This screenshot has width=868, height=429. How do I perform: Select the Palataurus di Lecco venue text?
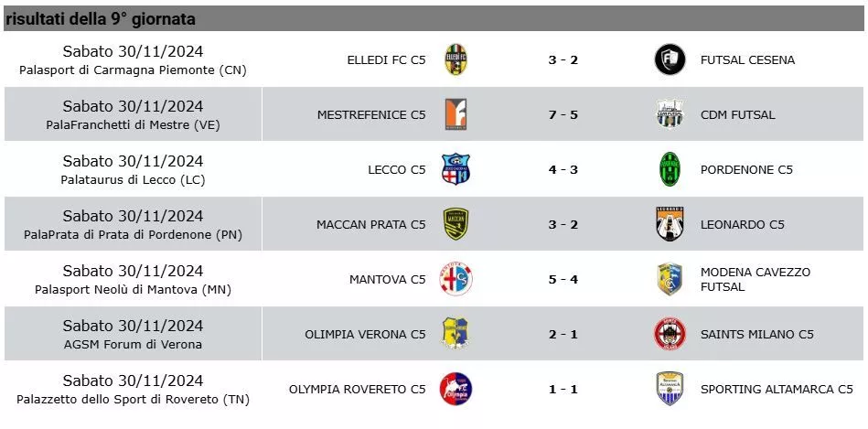tap(133, 180)
